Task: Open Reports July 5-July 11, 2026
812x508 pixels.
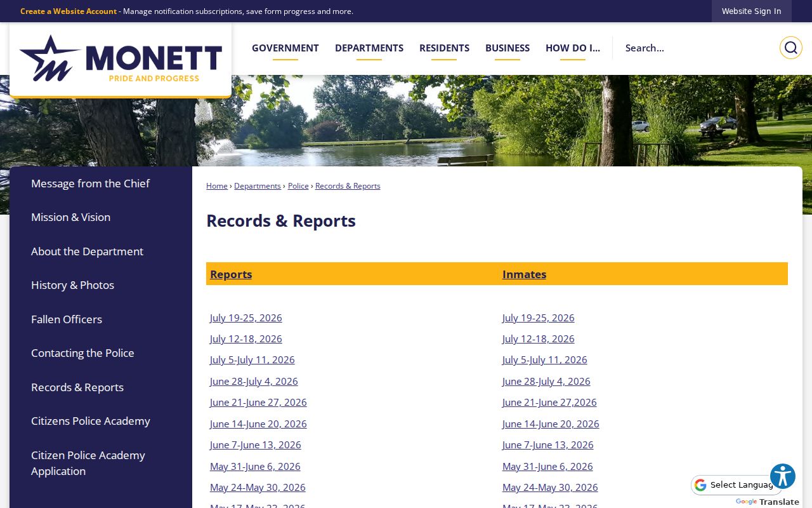Action: pos(252,360)
